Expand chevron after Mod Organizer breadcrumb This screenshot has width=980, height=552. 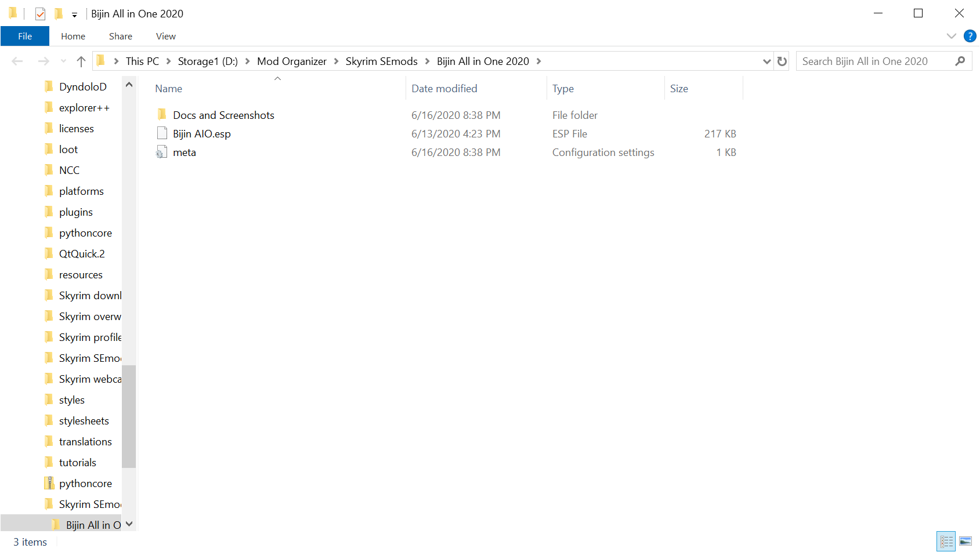[x=336, y=61]
